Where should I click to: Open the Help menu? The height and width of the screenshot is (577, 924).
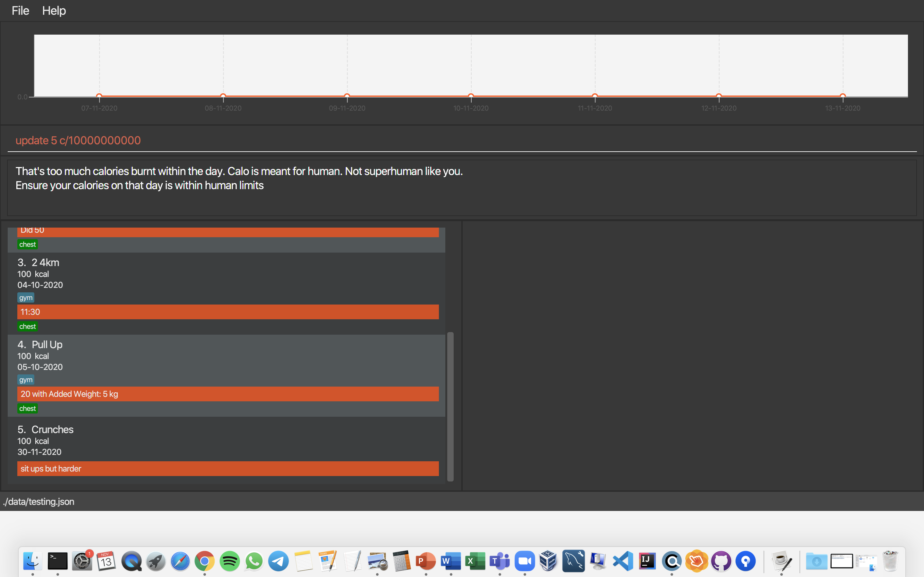54,11
